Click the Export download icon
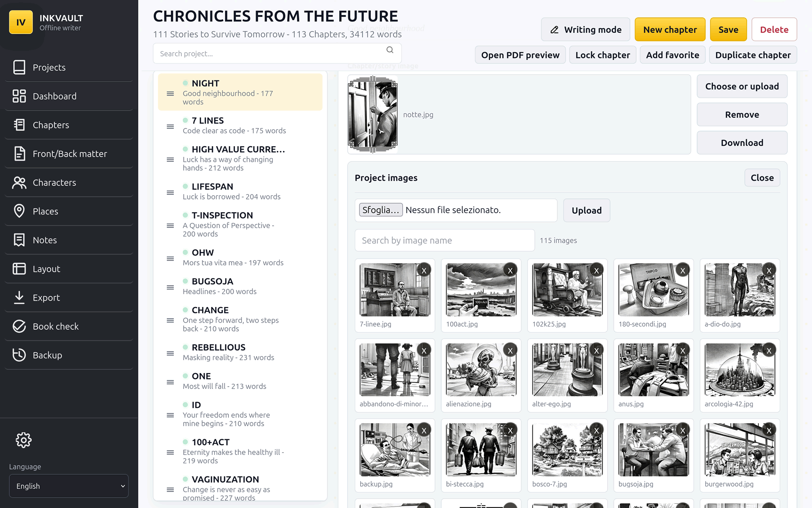The width and height of the screenshot is (812, 508). click(x=19, y=297)
